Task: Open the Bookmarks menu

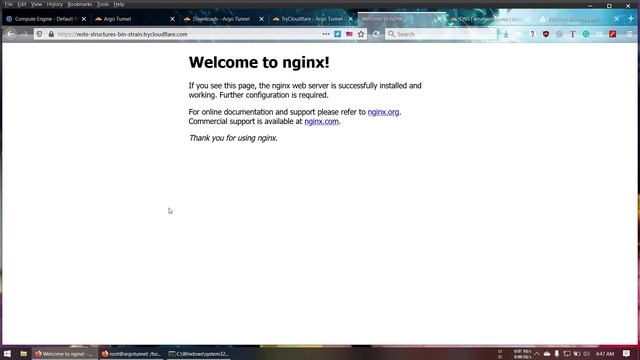Action: point(80,4)
